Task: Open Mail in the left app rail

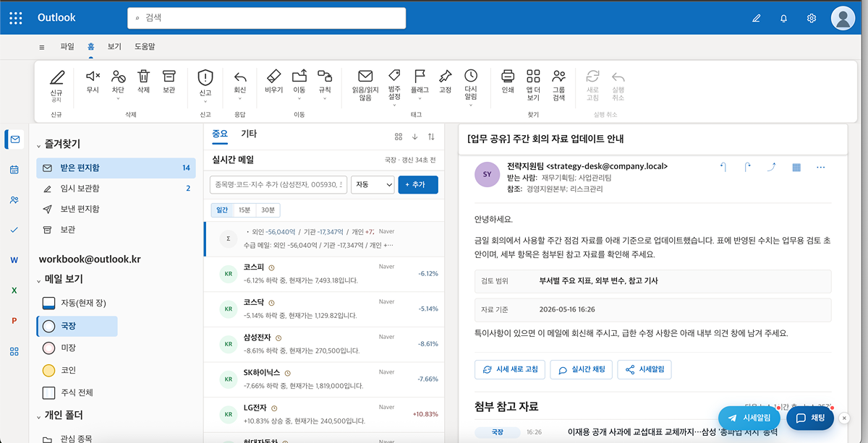Action: pyautogui.click(x=14, y=139)
